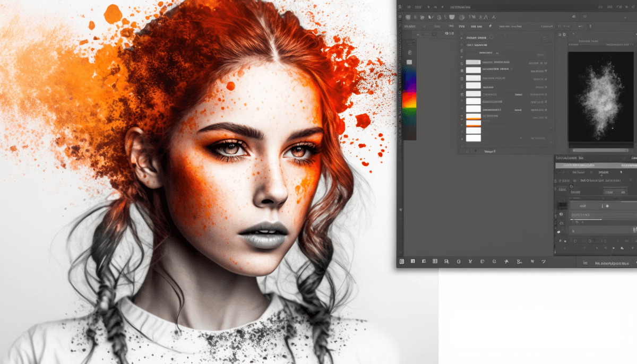Viewport: 637px width, 364px height.
Task: Select the powder burst preview thumbnail
Action: coord(600,97)
